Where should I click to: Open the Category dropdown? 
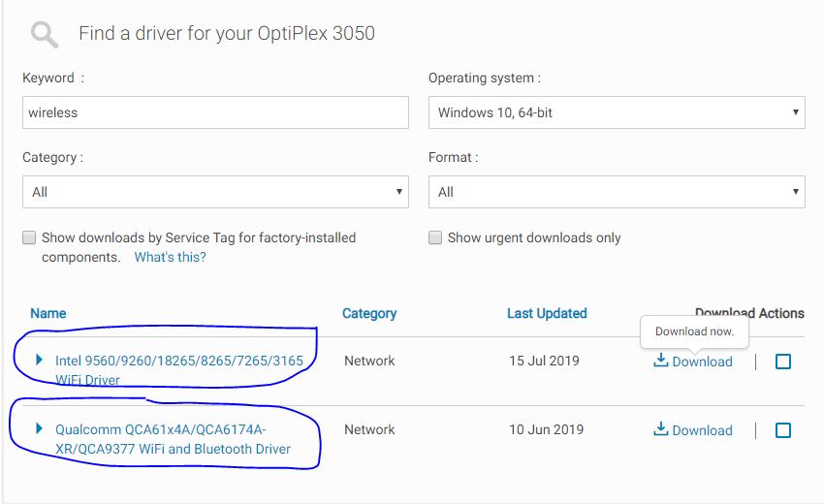215,192
